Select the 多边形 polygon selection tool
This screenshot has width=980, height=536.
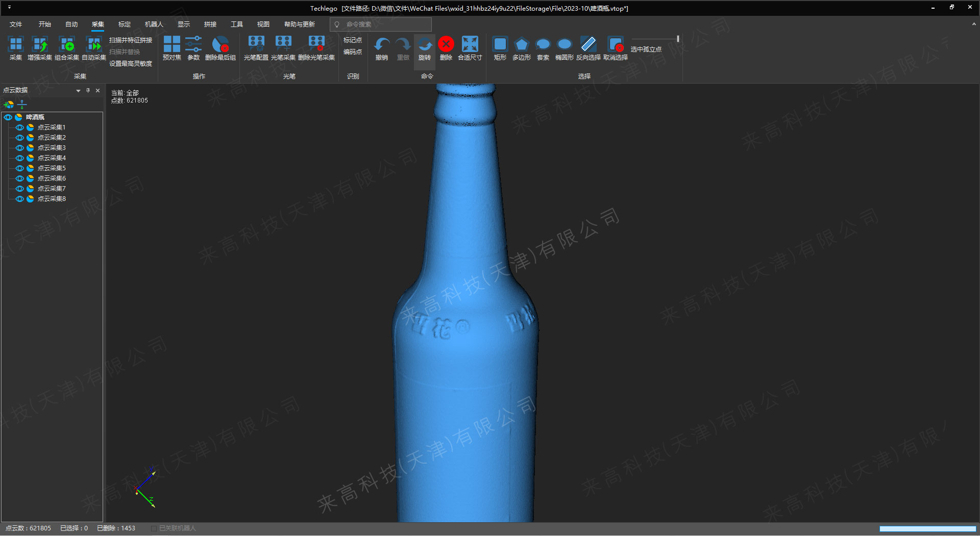(521, 45)
